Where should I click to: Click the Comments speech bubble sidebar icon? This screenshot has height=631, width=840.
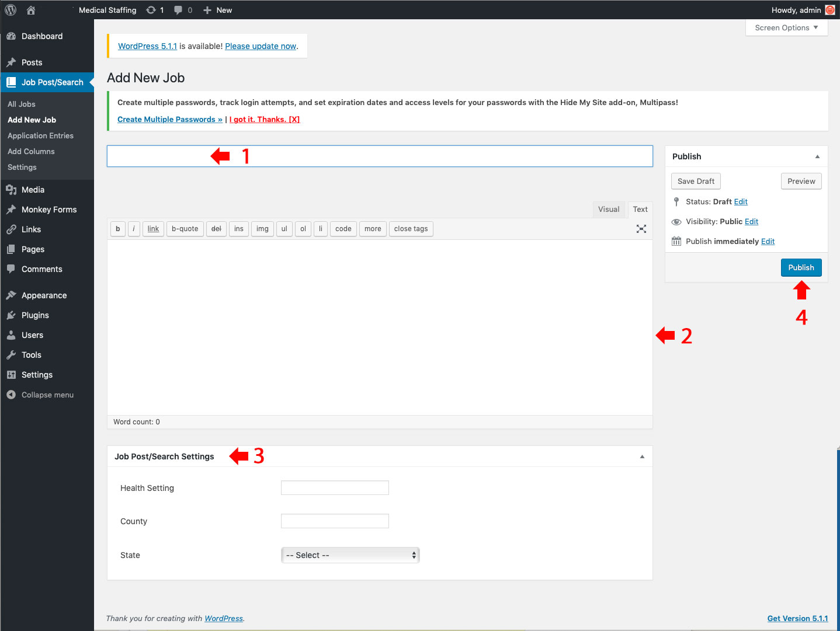pos(11,269)
